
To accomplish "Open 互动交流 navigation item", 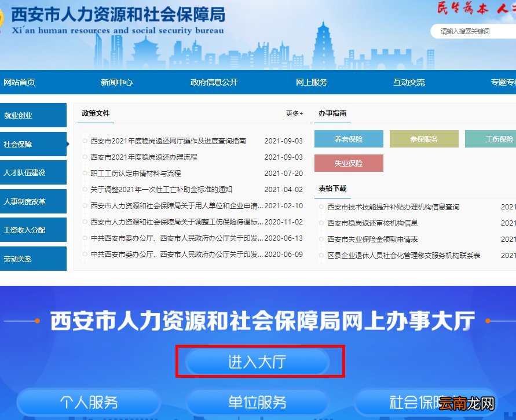I will 409,82.
